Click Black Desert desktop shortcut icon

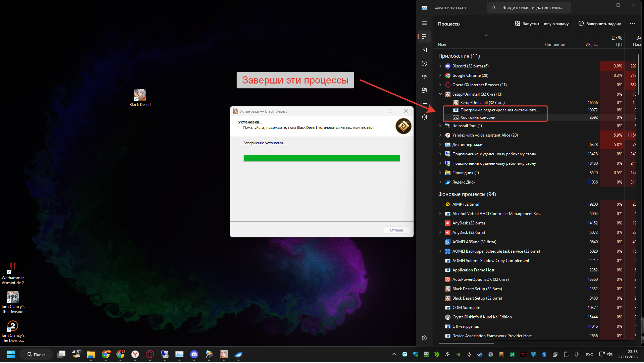pyautogui.click(x=140, y=98)
